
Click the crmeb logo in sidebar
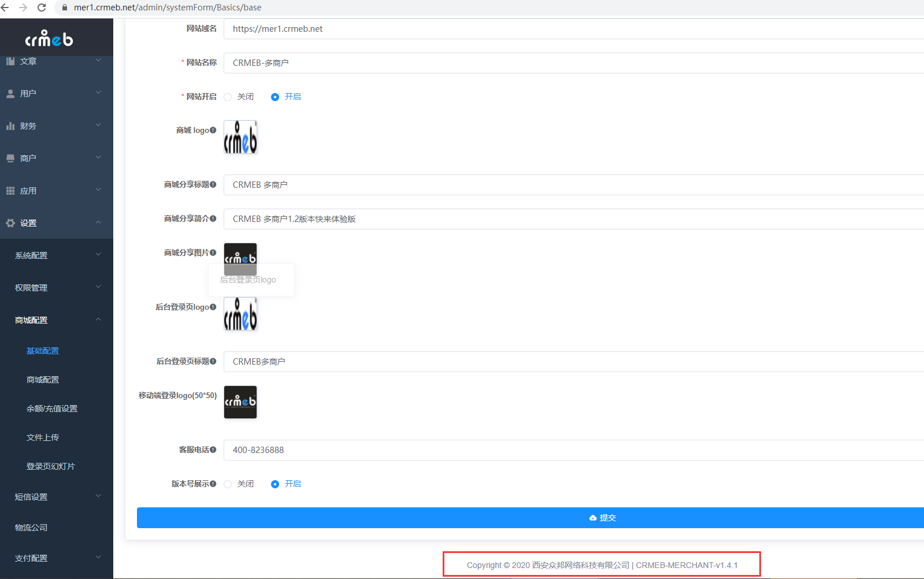pyautogui.click(x=49, y=38)
